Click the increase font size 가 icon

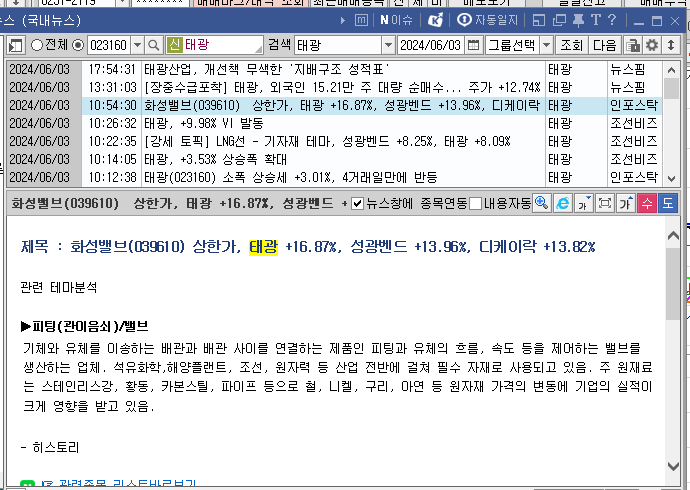pos(626,203)
